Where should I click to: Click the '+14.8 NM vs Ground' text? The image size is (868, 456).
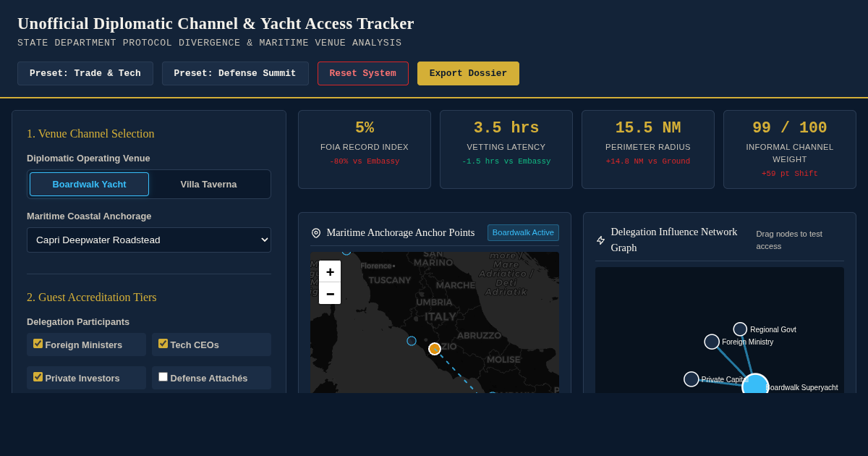[x=648, y=161]
